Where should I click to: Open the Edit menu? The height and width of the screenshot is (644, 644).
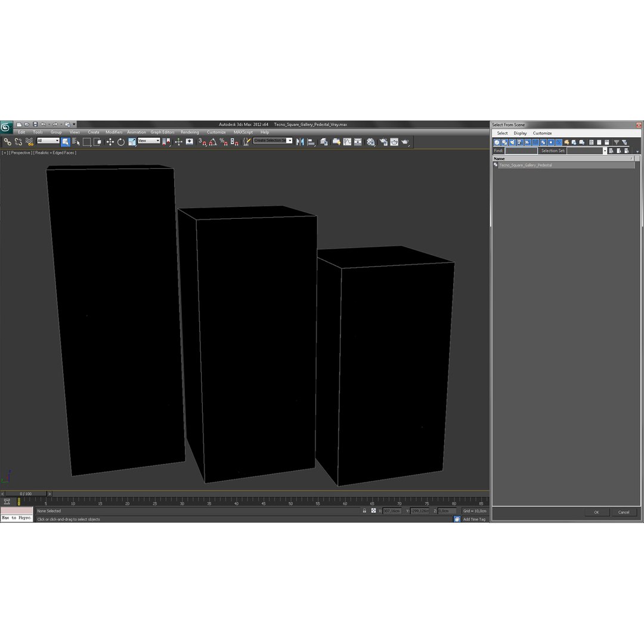tap(21, 132)
